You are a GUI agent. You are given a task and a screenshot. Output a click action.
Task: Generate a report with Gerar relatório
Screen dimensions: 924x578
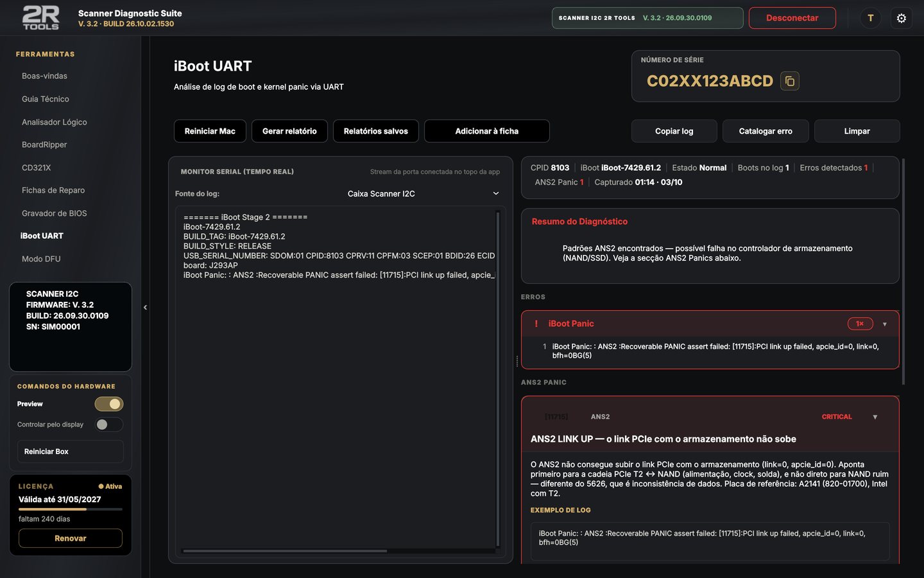click(x=289, y=131)
